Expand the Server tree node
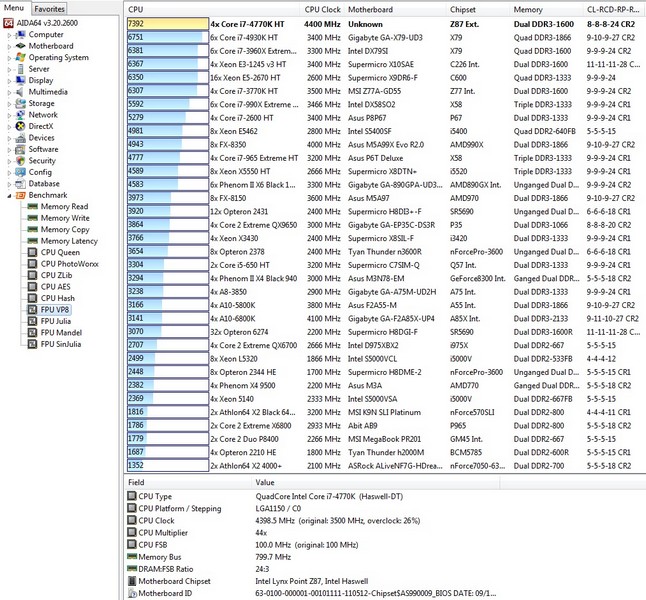Screen dimensions: 646x600 [9, 70]
